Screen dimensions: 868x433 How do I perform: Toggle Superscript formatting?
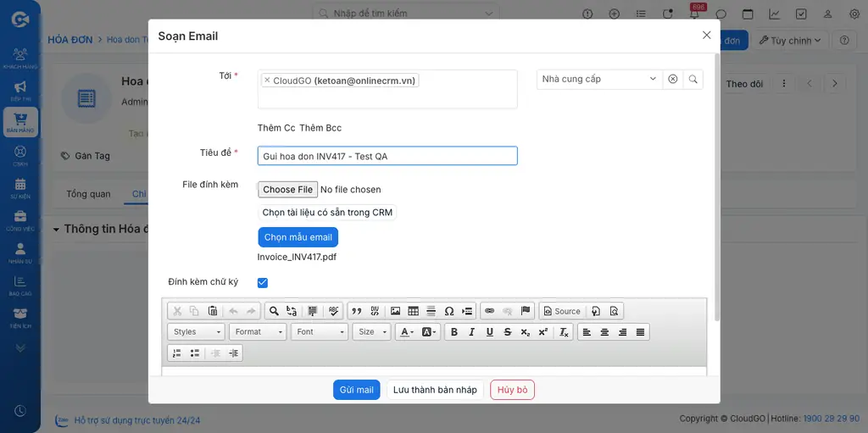[543, 331]
